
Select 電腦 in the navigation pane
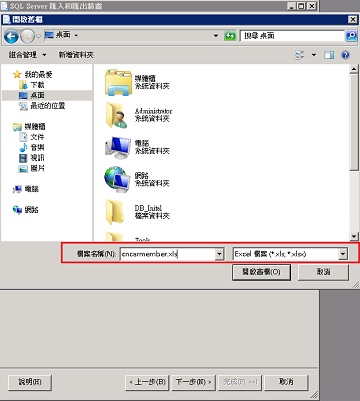pos(32,189)
